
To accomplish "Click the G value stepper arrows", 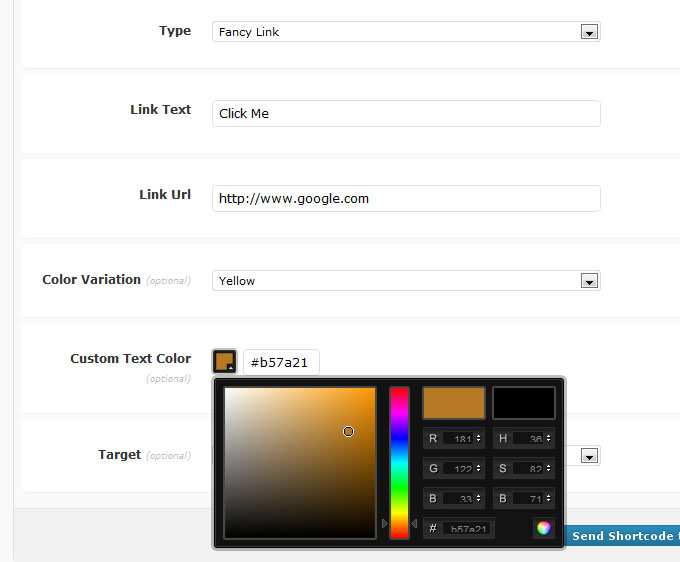I will click(478, 468).
